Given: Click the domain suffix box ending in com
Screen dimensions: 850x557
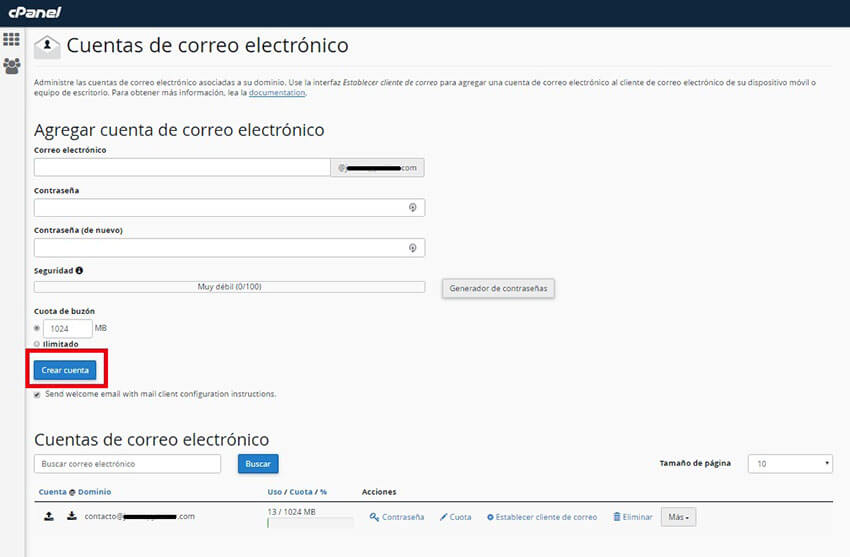Looking at the screenshot, I should click(377, 168).
